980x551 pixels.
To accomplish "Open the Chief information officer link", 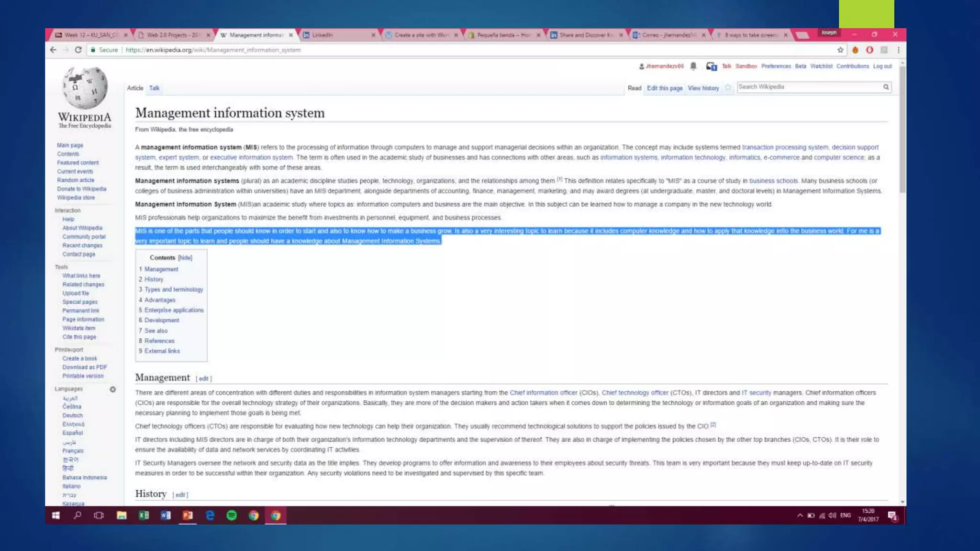I will [543, 393].
